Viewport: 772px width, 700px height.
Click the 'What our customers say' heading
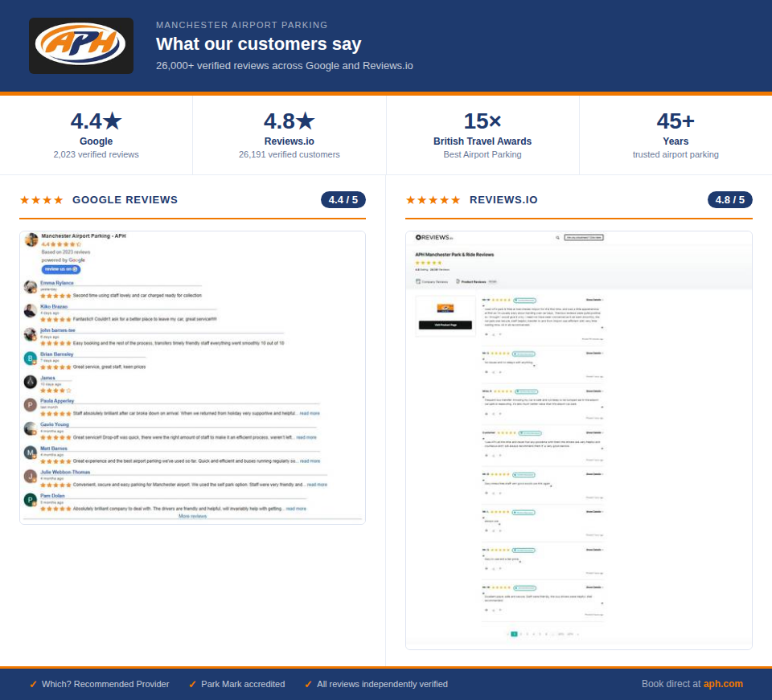[258, 43]
